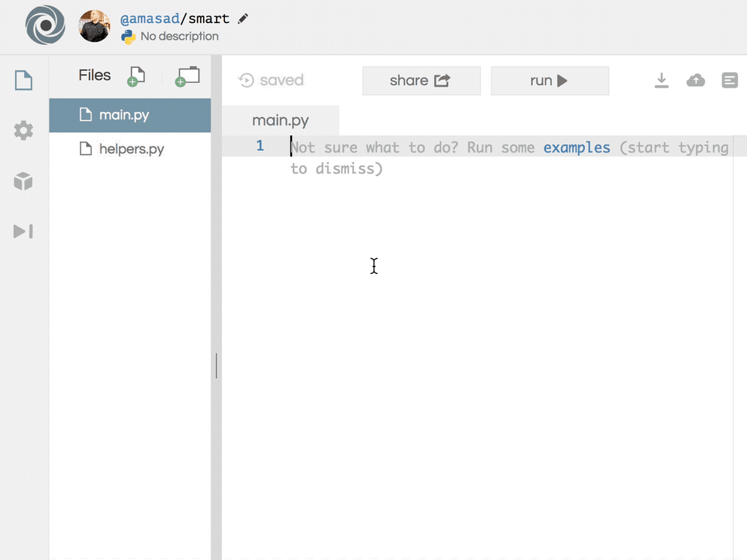Image resolution: width=747 pixels, height=560 pixels.
Task: Toggle the layout panel icon
Action: pyautogui.click(x=730, y=81)
